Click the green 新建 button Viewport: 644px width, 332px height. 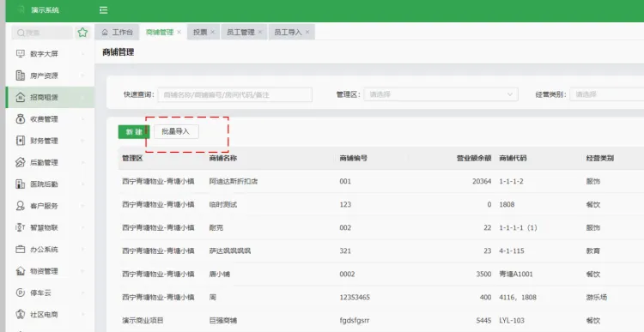point(133,132)
